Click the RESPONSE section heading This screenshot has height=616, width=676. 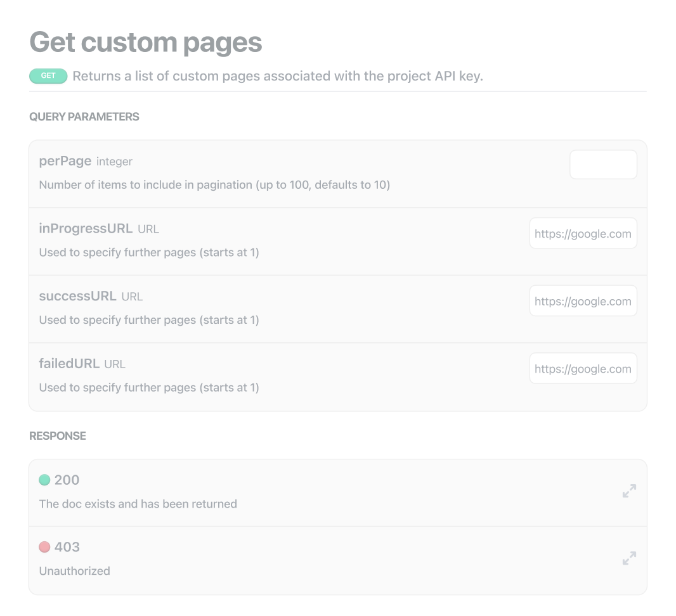58,436
